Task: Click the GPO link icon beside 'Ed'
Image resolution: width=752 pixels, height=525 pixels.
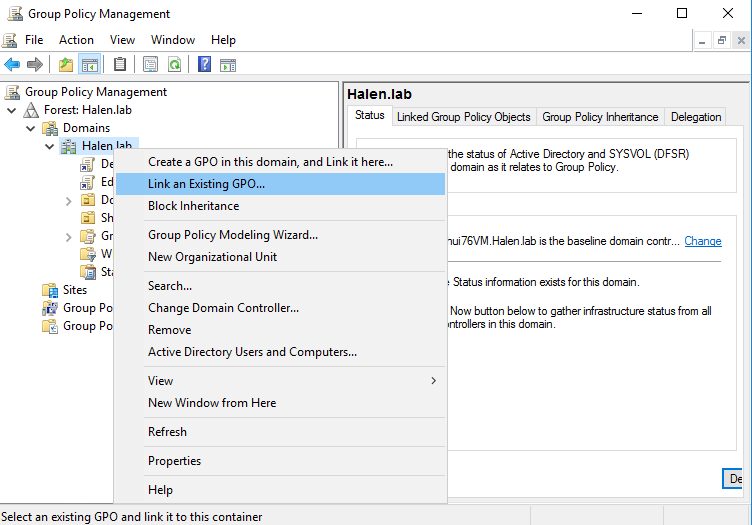Action: pos(87,182)
